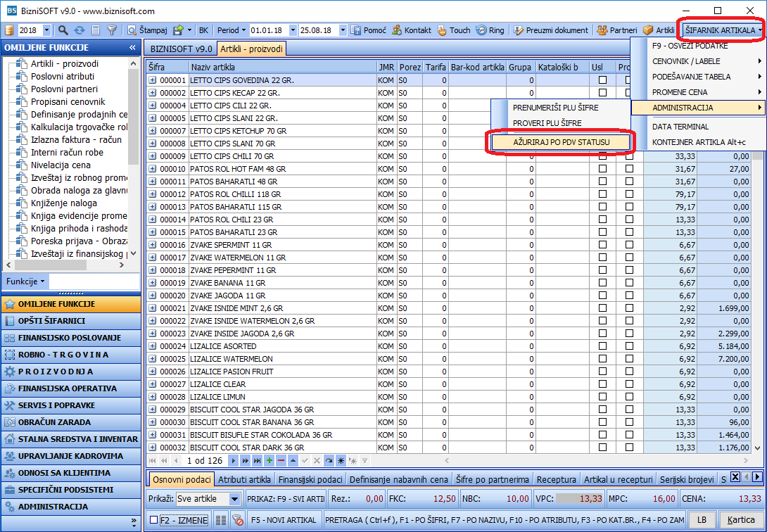The width and height of the screenshot is (767, 532).
Task: Click the red minus delete record icon
Action: tap(281, 461)
